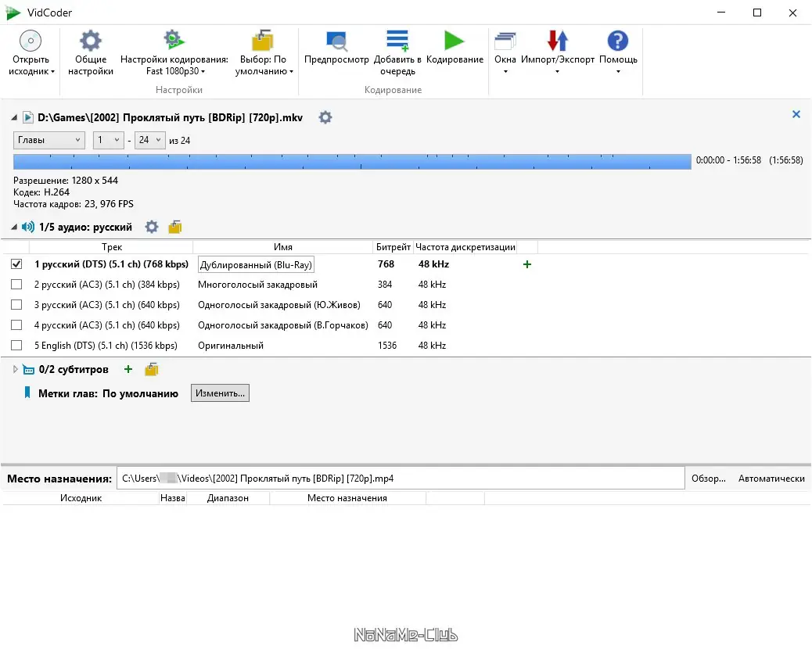Open start chapter dropdown showing 1

[108, 140]
